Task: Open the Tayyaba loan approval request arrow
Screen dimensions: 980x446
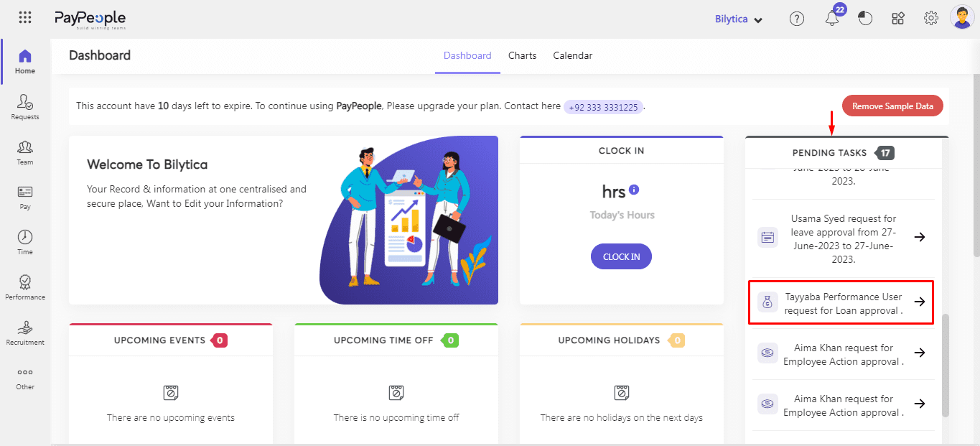Action: click(919, 302)
